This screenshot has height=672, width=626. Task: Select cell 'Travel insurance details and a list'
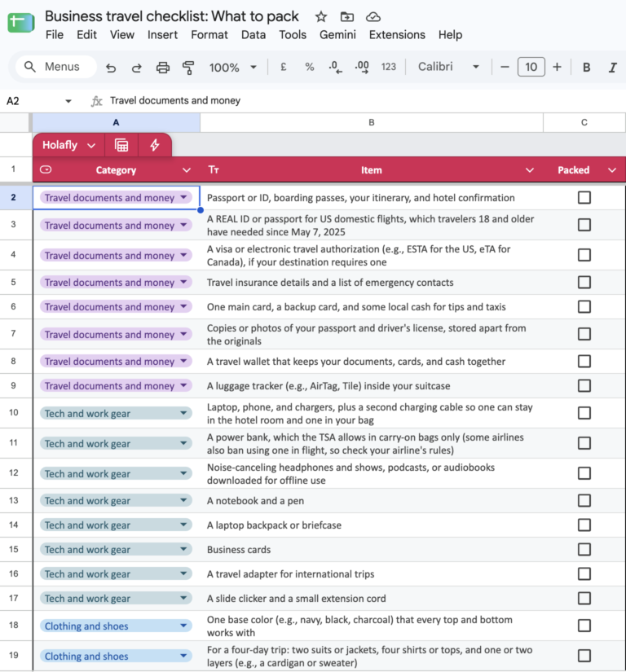coord(372,283)
